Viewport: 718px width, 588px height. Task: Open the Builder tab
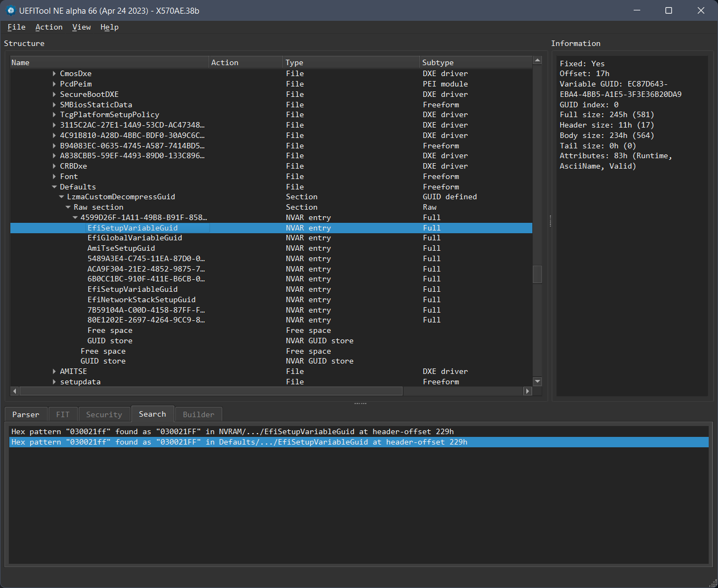click(x=198, y=414)
